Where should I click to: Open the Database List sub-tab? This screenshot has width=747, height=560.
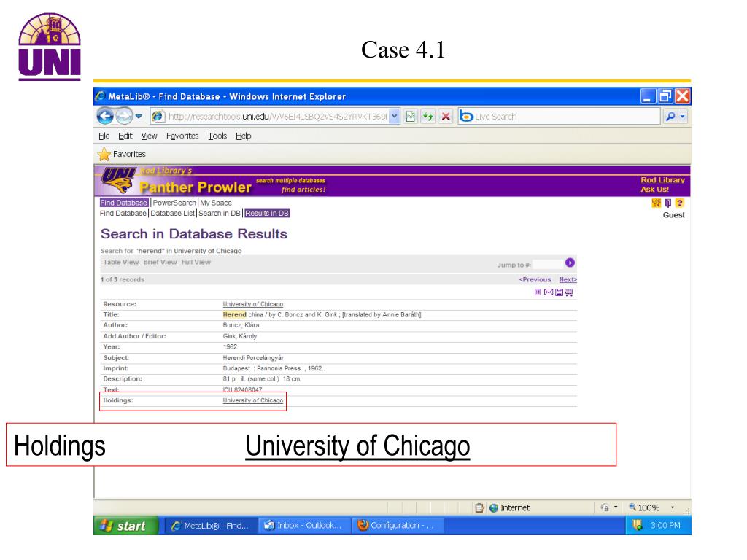click(172, 214)
